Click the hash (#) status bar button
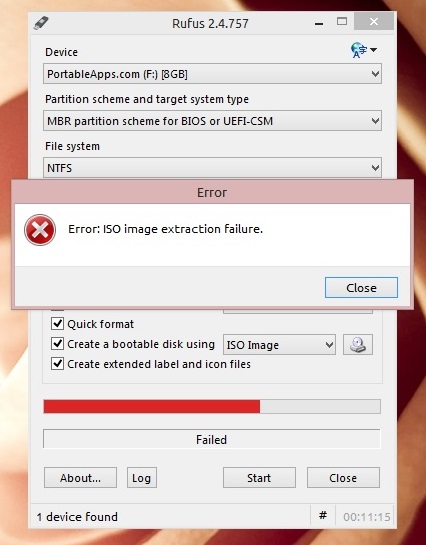 pos(323,515)
